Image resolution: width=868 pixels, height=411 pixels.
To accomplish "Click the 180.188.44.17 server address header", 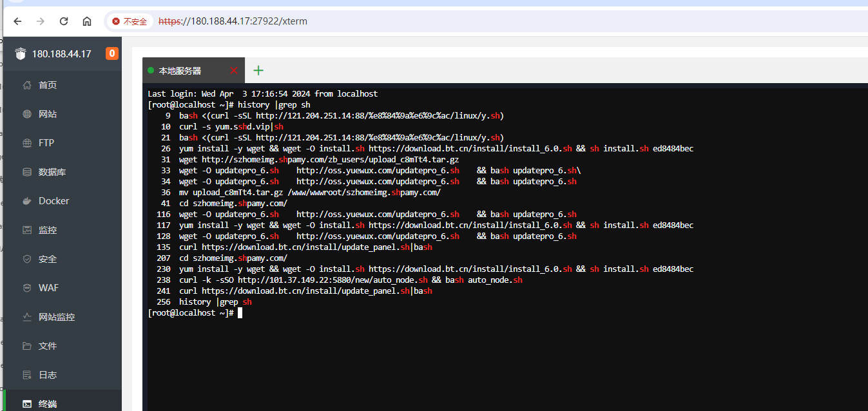I will pyautogui.click(x=62, y=54).
